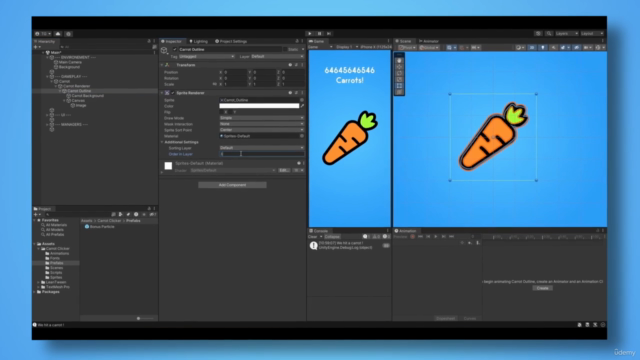Screen dimensions: 640x360
Task: Open the Tag dropdown showing Untagged
Action: click(207, 56)
